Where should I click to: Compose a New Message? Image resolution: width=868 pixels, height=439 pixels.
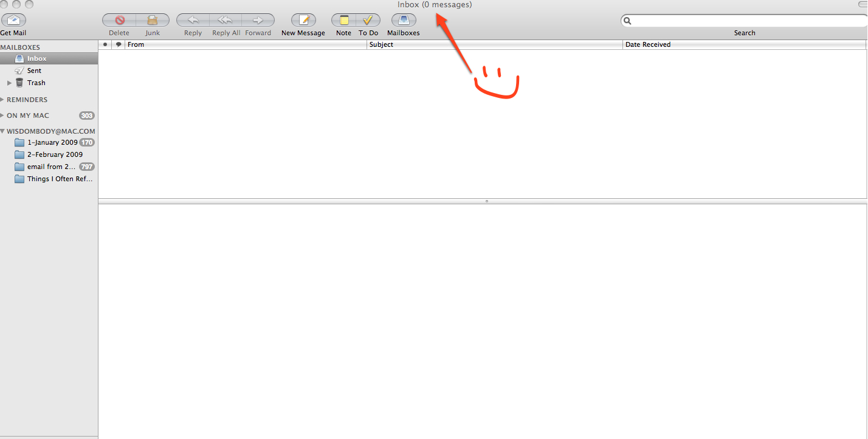click(303, 20)
